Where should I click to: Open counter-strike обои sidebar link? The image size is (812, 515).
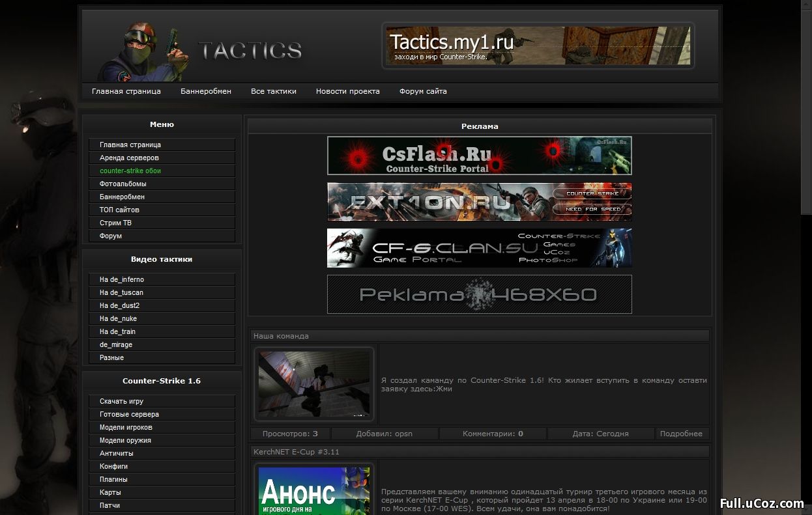[x=162, y=171]
